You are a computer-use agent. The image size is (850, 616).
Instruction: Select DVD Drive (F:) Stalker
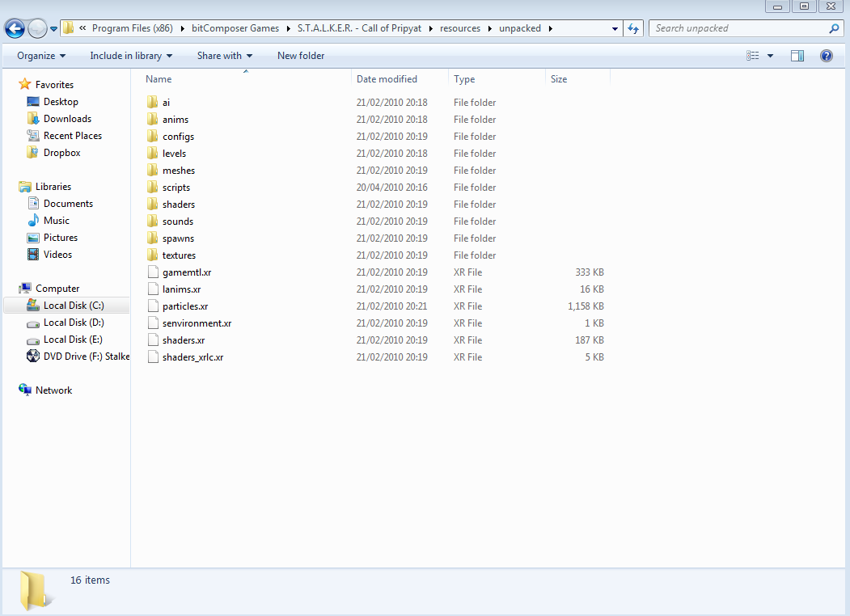pyautogui.click(x=87, y=357)
